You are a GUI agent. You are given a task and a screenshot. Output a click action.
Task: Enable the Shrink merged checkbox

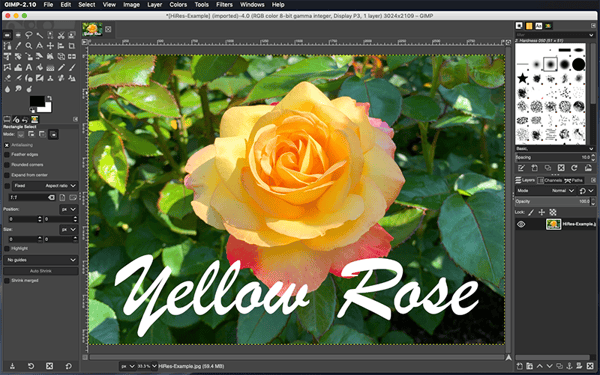click(x=7, y=280)
